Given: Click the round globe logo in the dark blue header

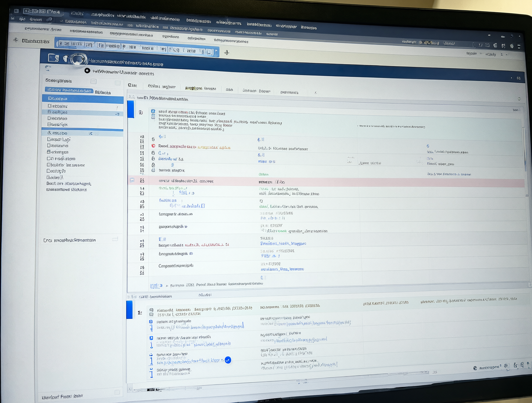Looking at the screenshot, I should (x=79, y=59).
